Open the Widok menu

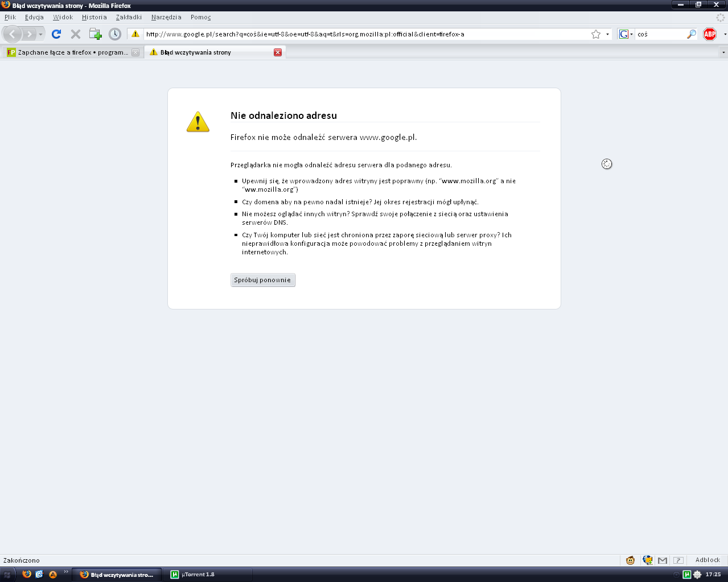[63, 17]
